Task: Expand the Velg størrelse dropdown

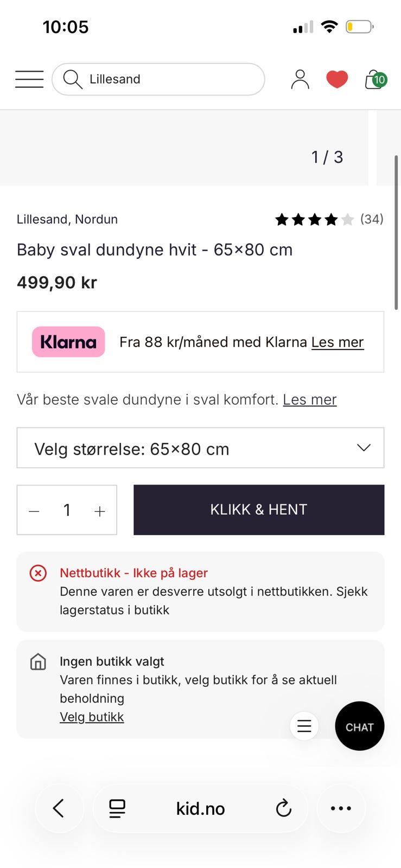Action: 200,448
